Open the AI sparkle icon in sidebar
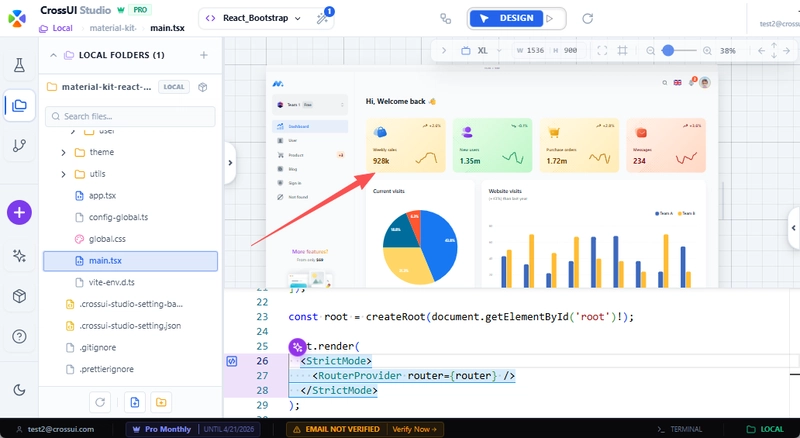 (x=19, y=256)
